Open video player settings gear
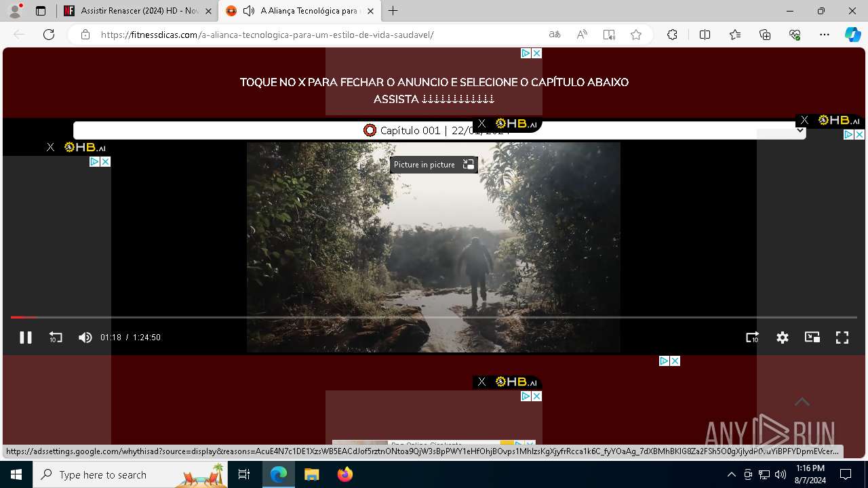This screenshot has width=868, height=488. coord(783,338)
